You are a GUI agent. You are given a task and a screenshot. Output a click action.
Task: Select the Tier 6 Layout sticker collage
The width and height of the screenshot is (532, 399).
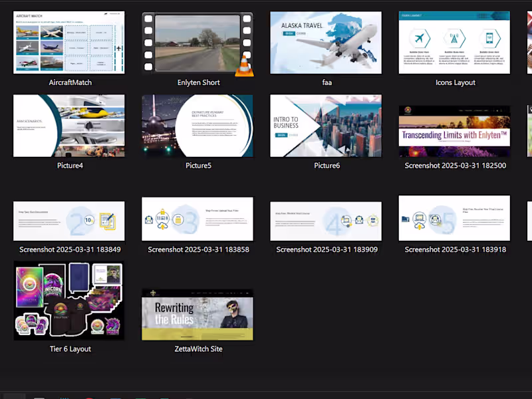click(x=69, y=300)
